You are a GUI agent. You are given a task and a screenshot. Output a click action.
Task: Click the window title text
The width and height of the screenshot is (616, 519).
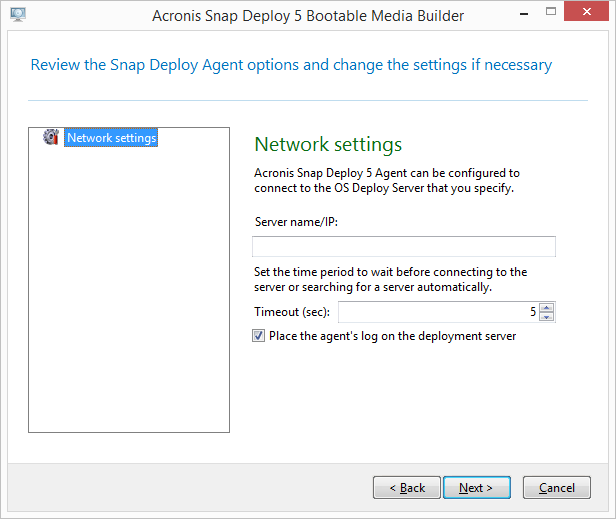pos(308,16)
